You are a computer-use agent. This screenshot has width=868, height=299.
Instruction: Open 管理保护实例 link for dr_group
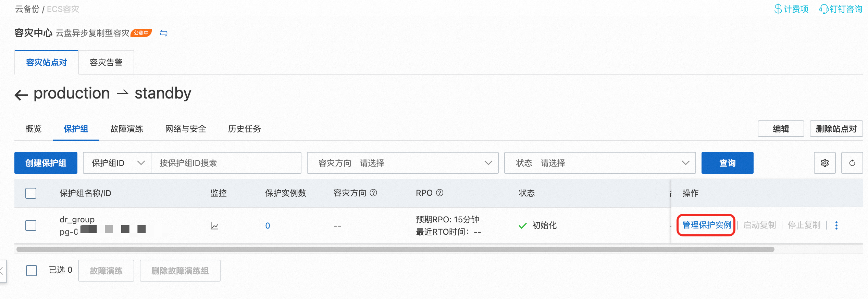coord(707,225)
